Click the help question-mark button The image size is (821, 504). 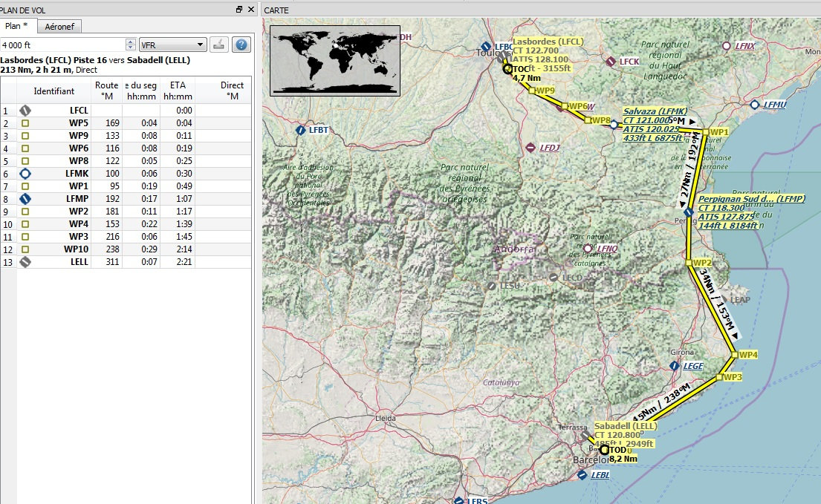241,45
